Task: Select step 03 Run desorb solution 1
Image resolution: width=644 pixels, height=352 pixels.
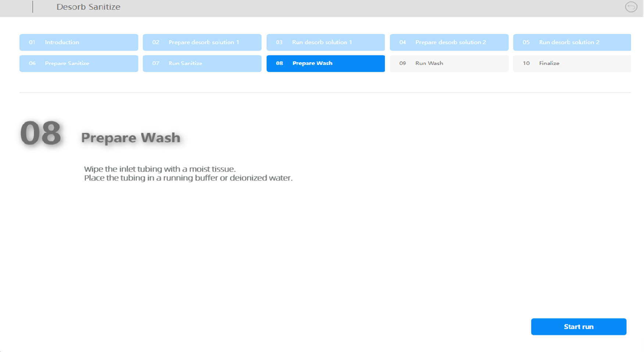Action: [325, 42]
